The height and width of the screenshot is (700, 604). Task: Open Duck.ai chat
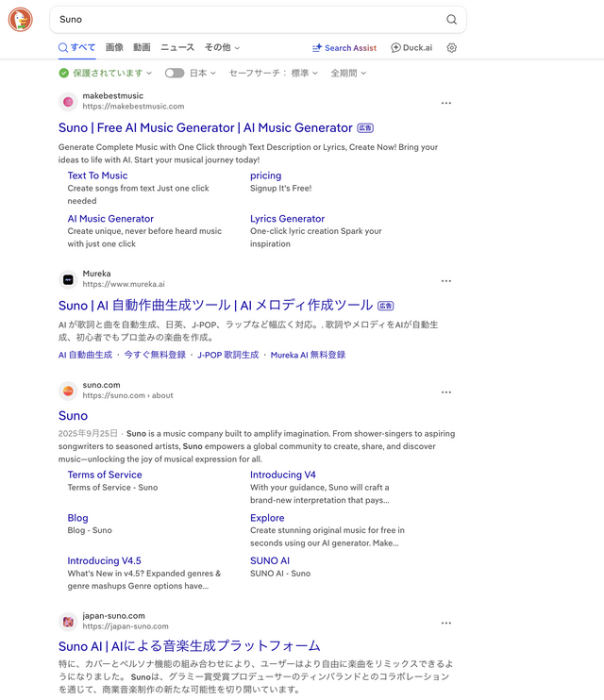pos(411,48)
